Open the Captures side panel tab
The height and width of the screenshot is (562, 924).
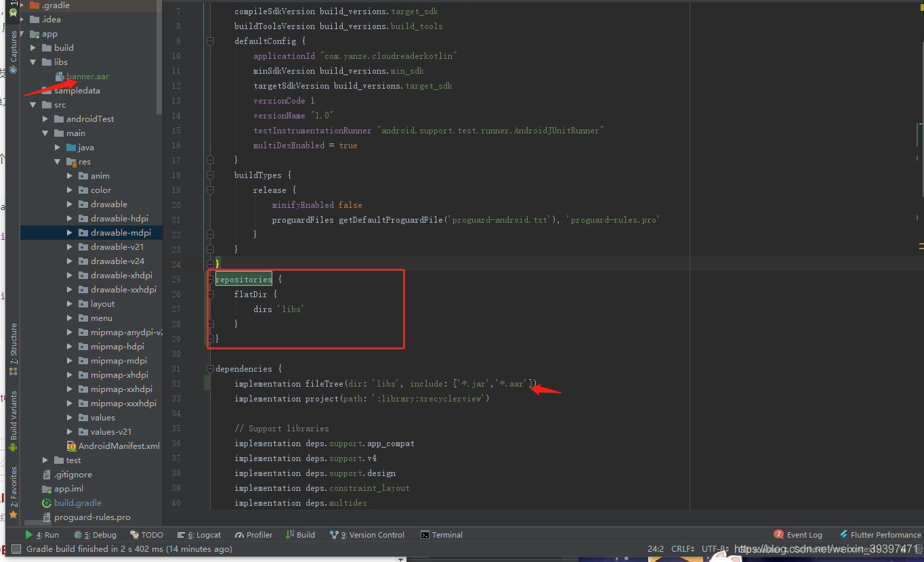click(13, 51)
